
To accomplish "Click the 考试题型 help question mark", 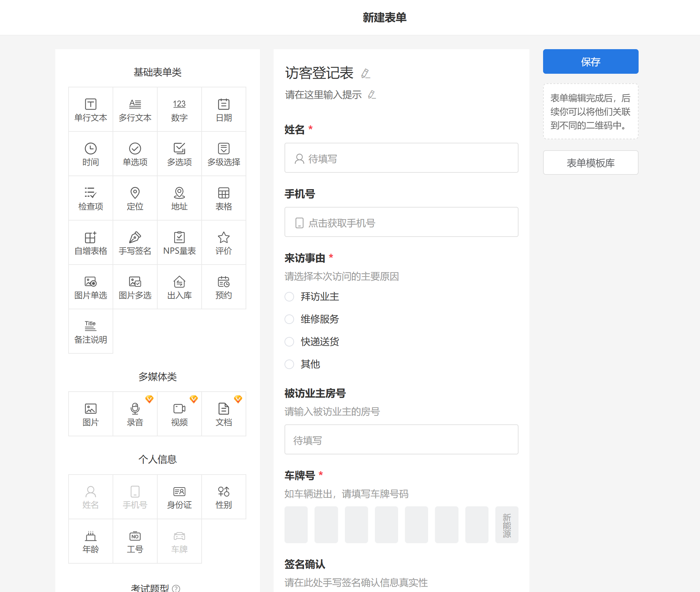I will tap(176, 588).
